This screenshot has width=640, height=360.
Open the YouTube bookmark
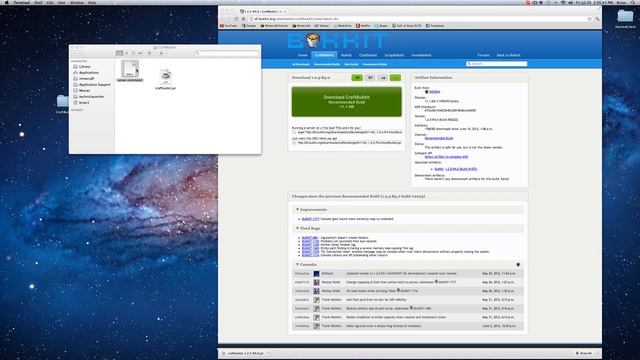[229, 26]
